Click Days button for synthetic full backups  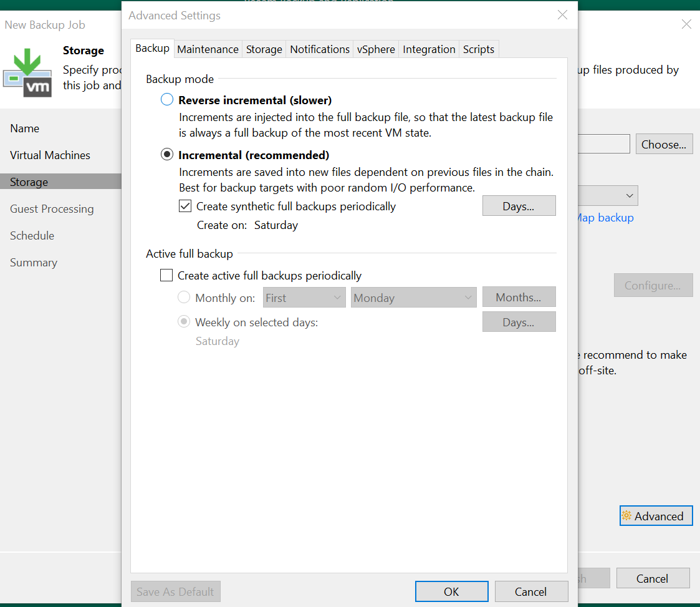[518, 206]
